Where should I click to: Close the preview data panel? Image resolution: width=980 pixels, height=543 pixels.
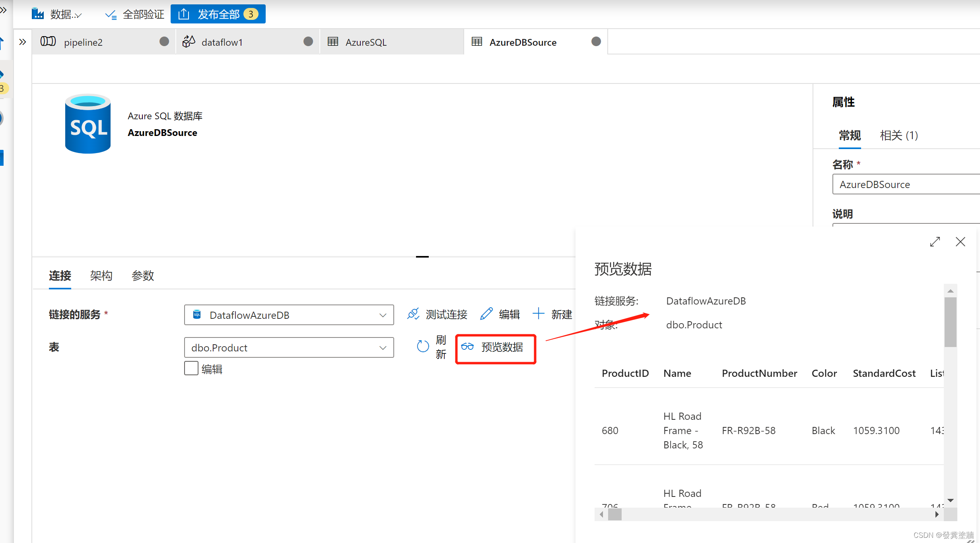tap(960, 242)
